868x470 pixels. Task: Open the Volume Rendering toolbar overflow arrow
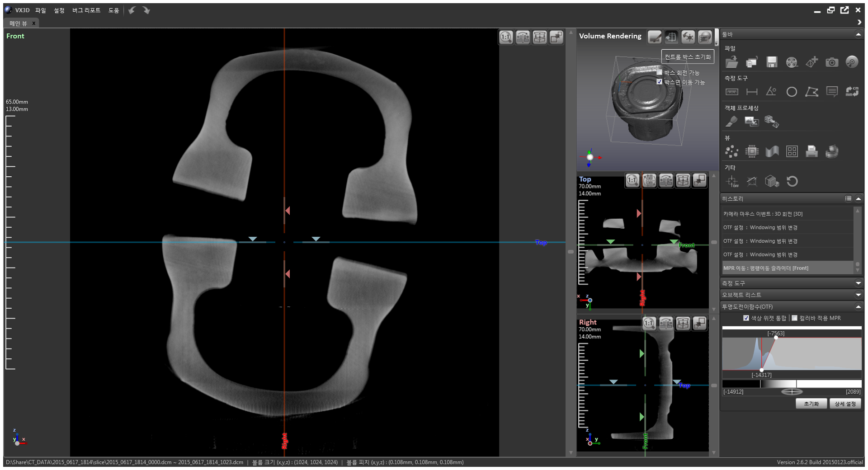(716, 43)
